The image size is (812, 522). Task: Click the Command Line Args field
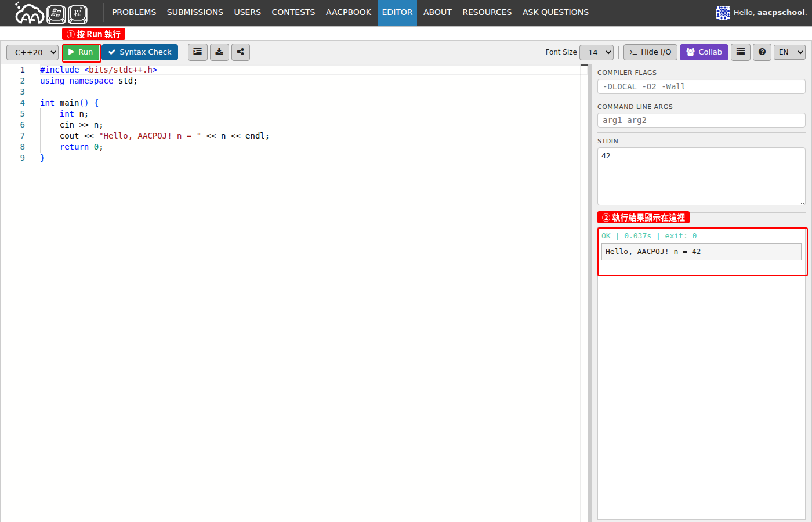tap(701, 120)
